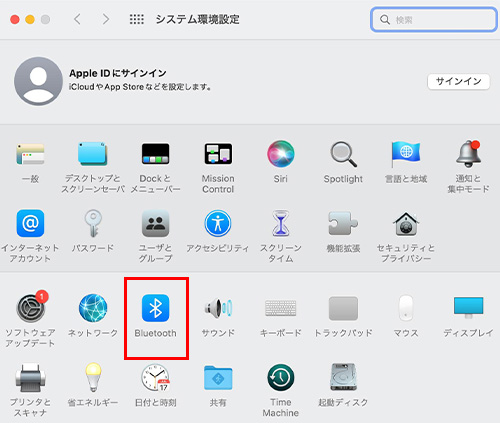
Task: Open Siri preferences
Action: 281,154
